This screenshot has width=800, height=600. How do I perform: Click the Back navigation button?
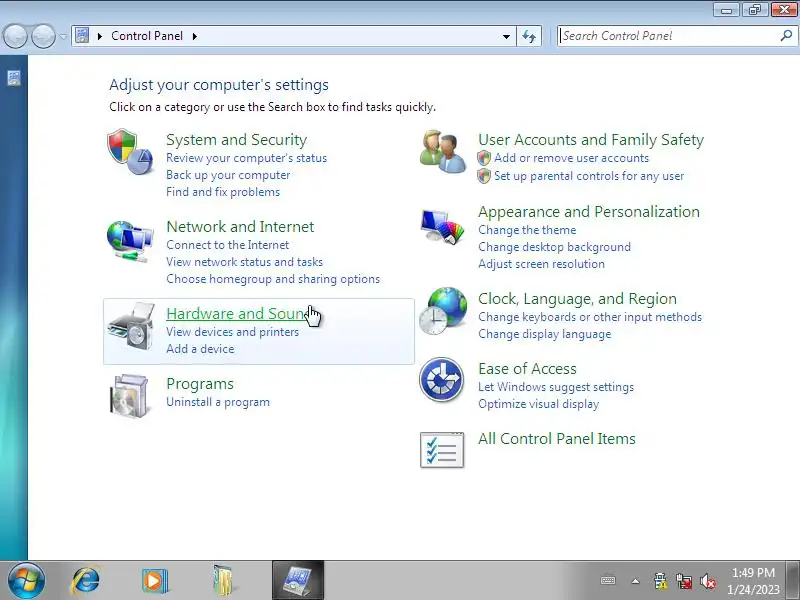(x=15, y=37)
